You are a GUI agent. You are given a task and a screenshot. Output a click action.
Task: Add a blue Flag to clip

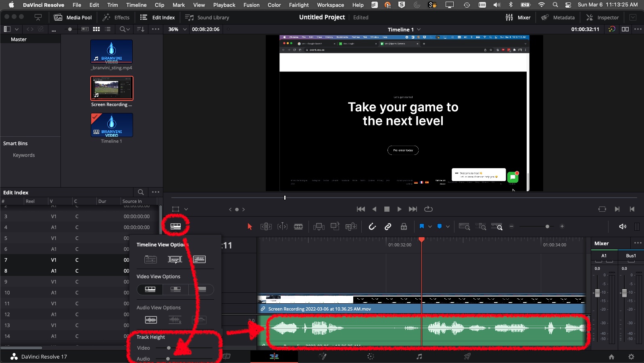422,226
